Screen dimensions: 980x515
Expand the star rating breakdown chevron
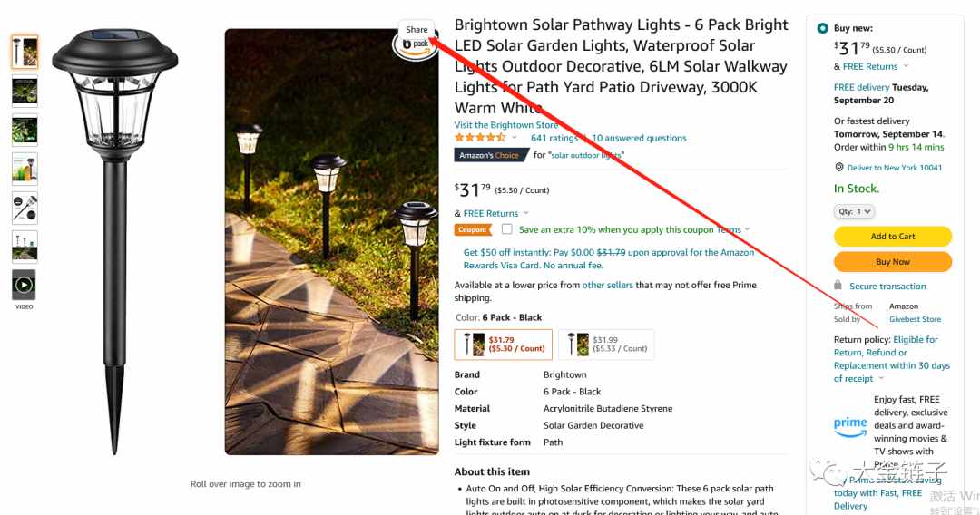(x=514, y=138)
